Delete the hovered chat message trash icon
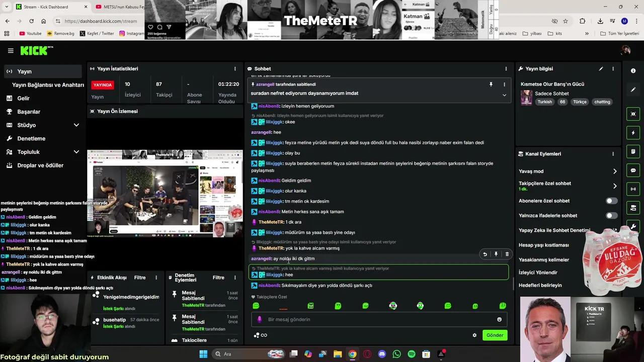 tap(507, 254)
